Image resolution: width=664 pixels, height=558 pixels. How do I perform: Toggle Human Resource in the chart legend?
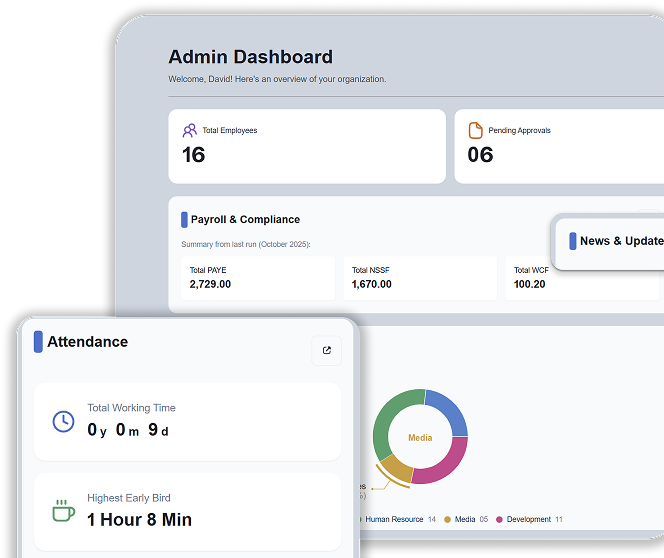[x=393, y=520]
